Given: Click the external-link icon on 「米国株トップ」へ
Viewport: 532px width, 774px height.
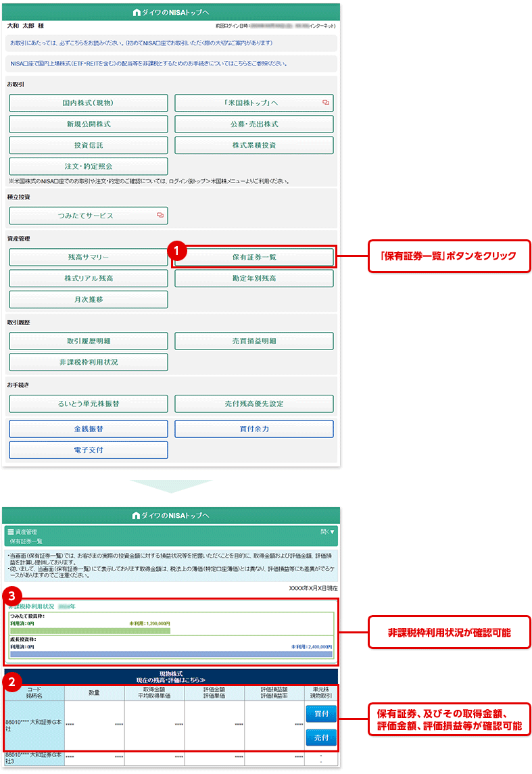Looking at the screenshot, I should [x=325, y=103].
